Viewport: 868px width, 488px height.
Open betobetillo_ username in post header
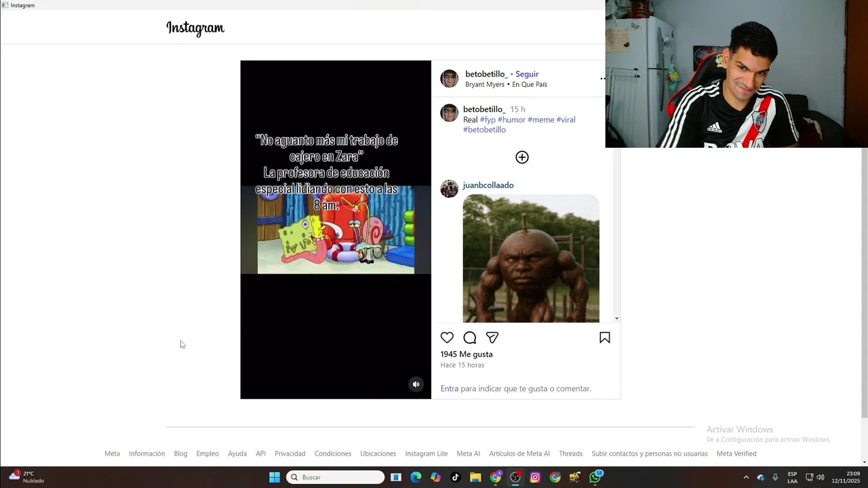click(x=486, y=74)
